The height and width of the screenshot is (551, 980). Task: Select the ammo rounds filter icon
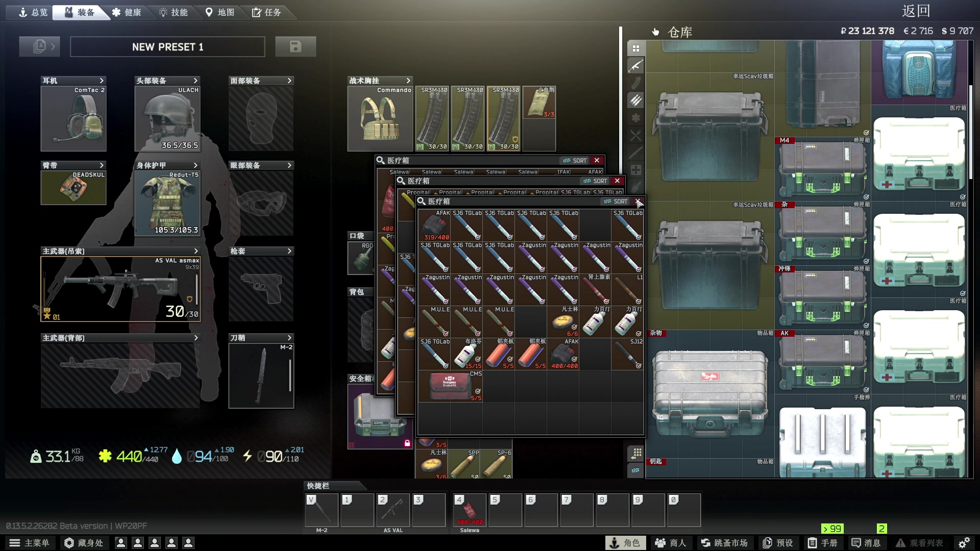point(635,101)
